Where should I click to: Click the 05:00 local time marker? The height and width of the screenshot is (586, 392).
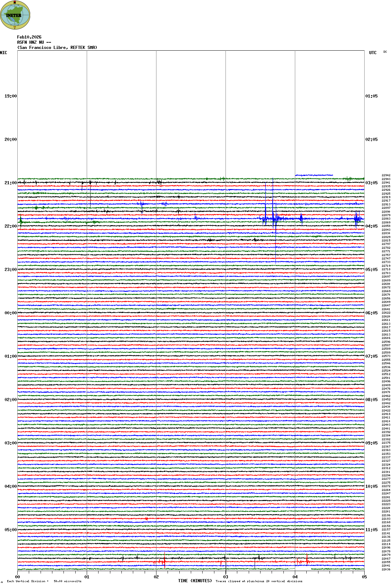point(10,530)
